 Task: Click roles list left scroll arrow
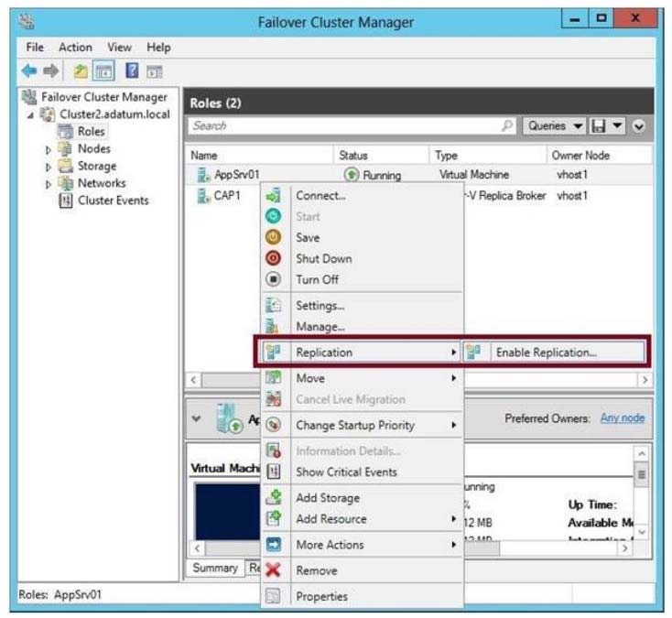pyautogui.click(x=194, y=380)
